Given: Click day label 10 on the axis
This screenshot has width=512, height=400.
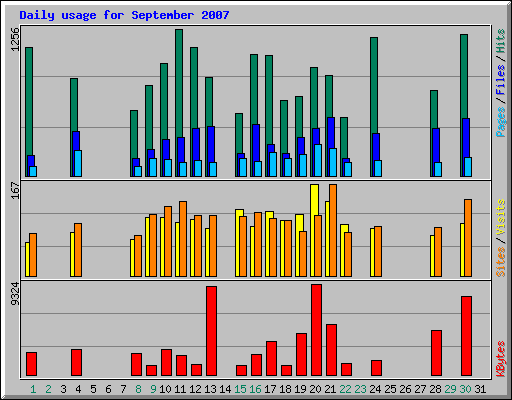Looking at the screenshot, I should (165, 389).
